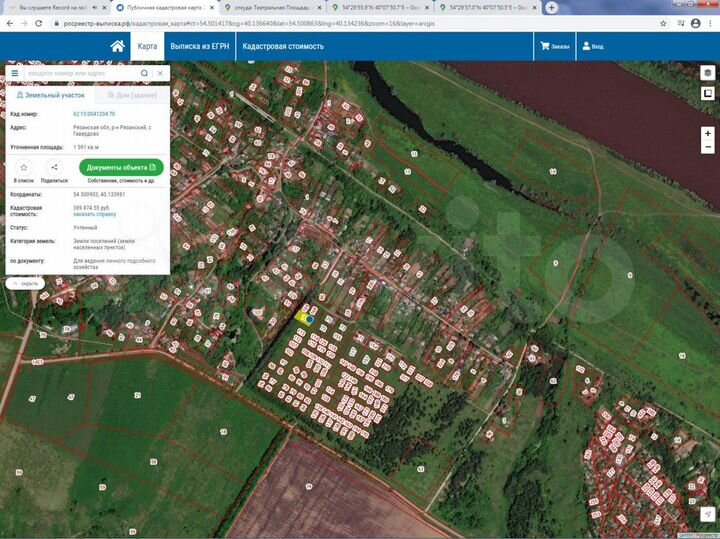Open the orders cart (Заказы)
This screenshot has width=720, height=539.
[555, 46]
